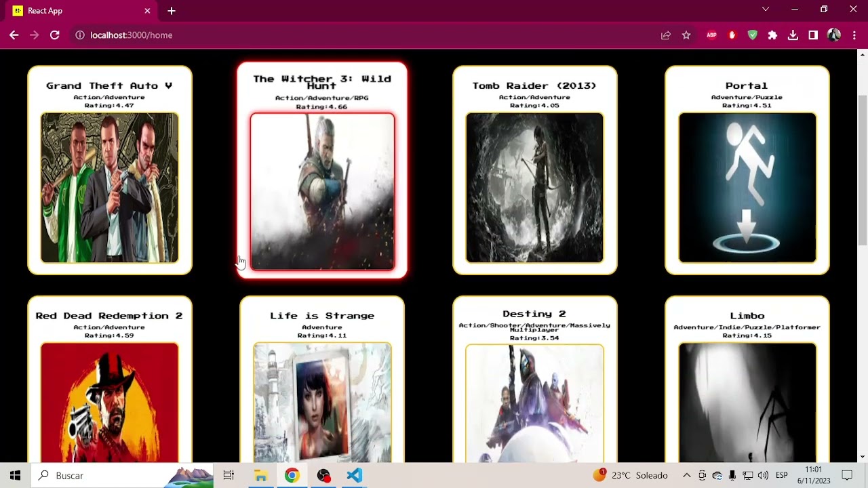Open the Chrome profile avatar
The image size is (868, 488).
click(834, 35)
